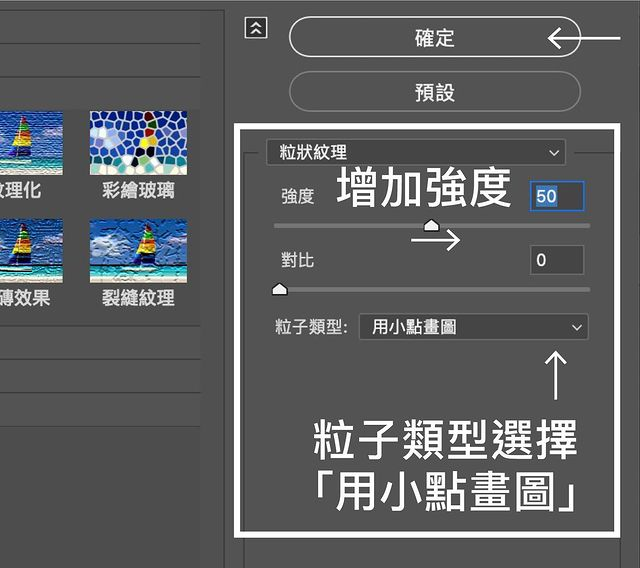Click the 預設 button
The width and height of the screenshot is (640, 568).
click(x=435, y=92)
